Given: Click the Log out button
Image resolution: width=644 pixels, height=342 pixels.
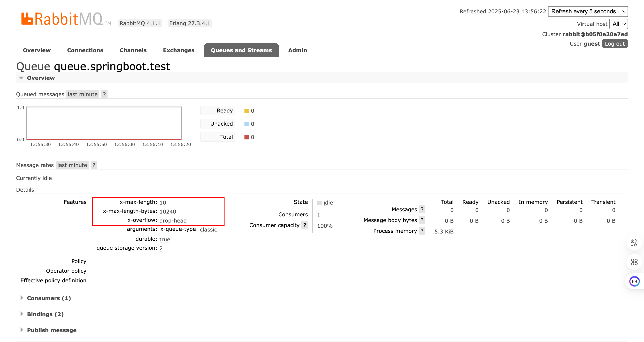Looking at the screenshot, I should pyautogui.click(x=614, y=44).
